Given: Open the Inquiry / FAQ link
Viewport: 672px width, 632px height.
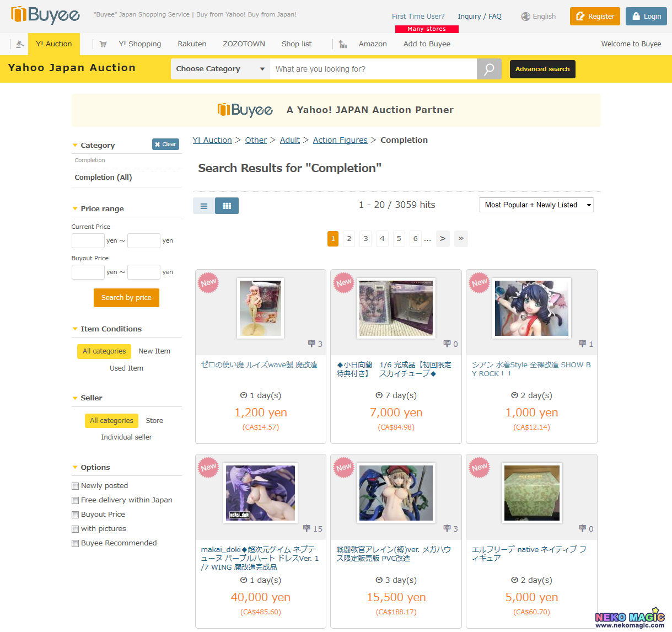Looking at the screenshot, I should [x=480, y=17].
